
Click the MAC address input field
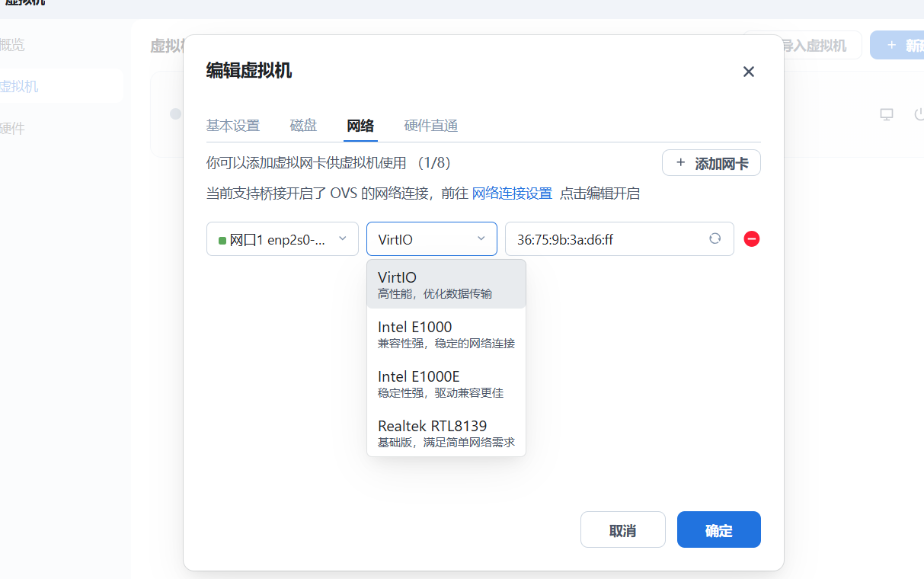(x=606, y=239)
